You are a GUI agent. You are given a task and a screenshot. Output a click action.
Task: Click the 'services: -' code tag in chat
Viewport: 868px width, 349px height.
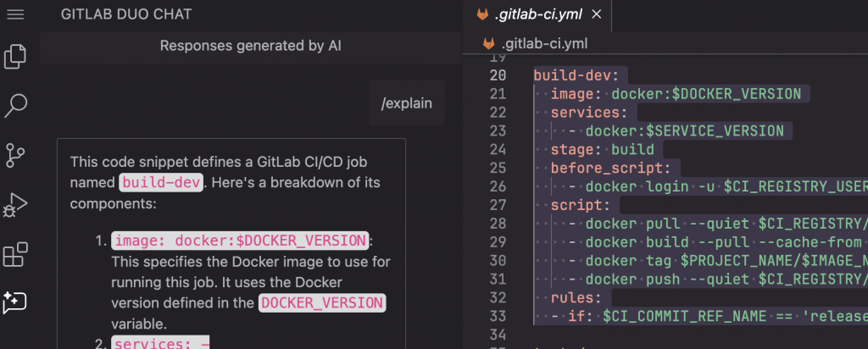click(162, 343)
